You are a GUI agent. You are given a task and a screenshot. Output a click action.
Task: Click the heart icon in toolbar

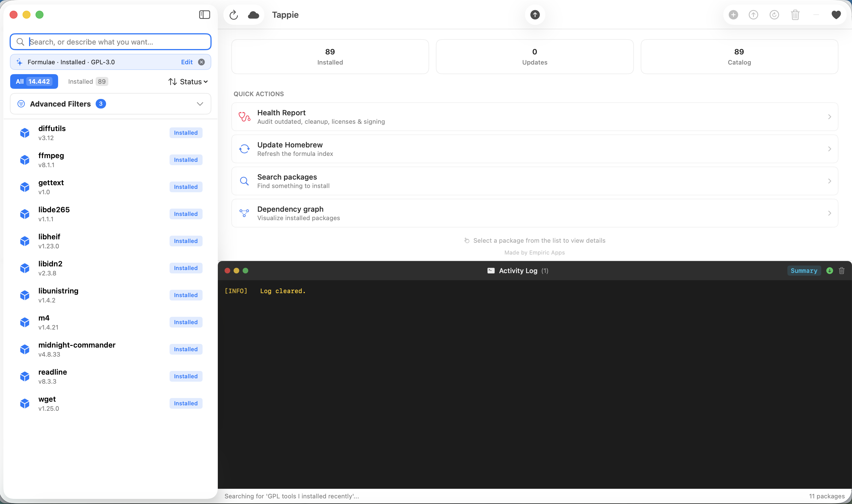(x=836, y=15)
